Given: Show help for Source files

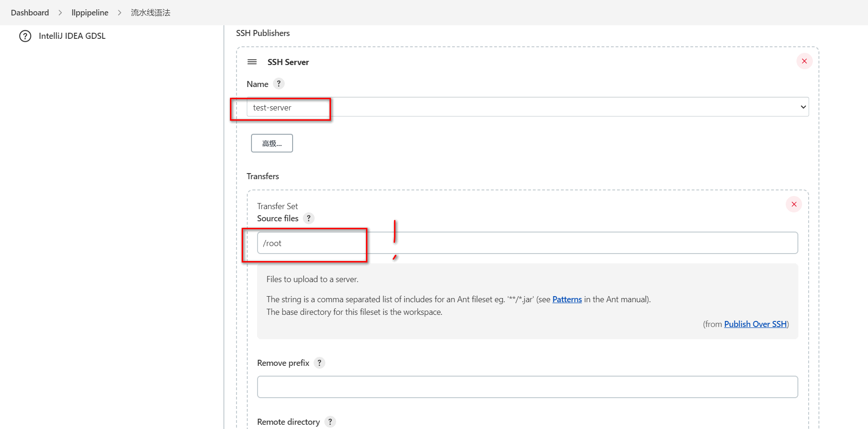Looking at the screenshot, I should 308,218.
